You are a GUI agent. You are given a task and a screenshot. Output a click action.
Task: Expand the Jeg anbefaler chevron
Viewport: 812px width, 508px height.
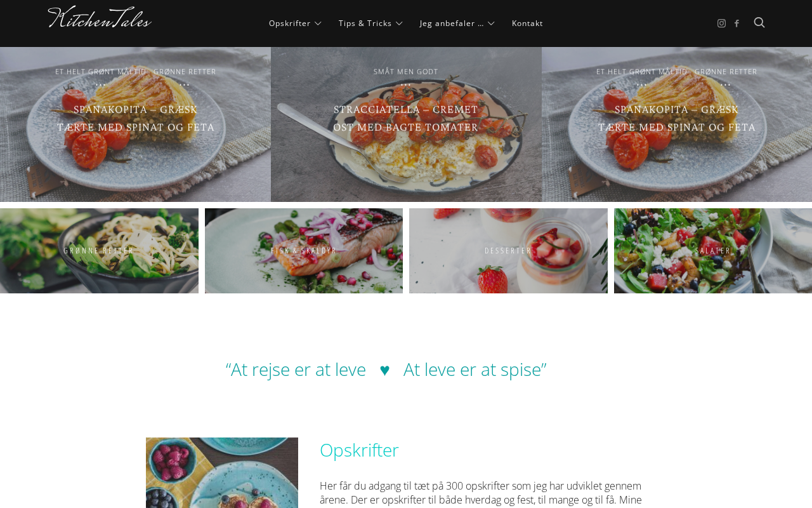(x=491, y=23)
